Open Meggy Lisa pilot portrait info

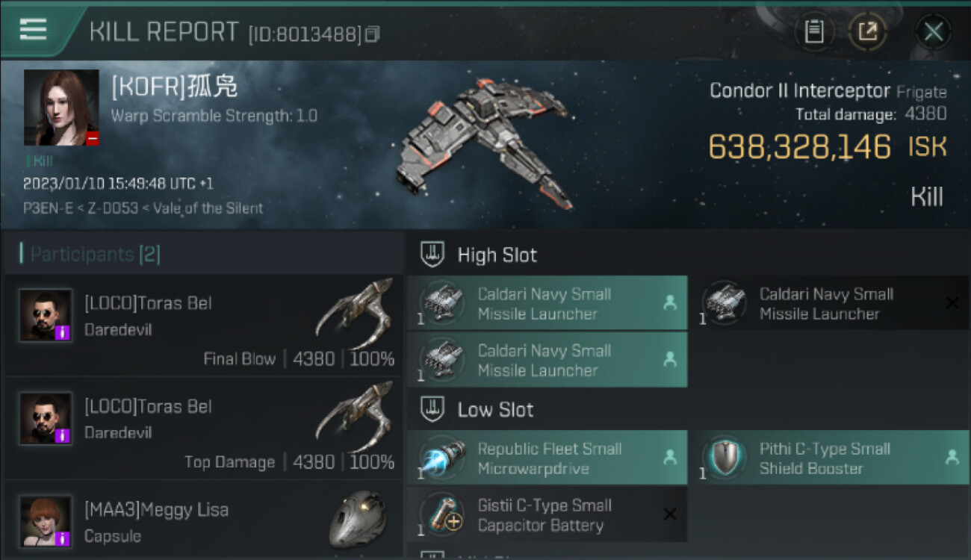tap(46, 520)
